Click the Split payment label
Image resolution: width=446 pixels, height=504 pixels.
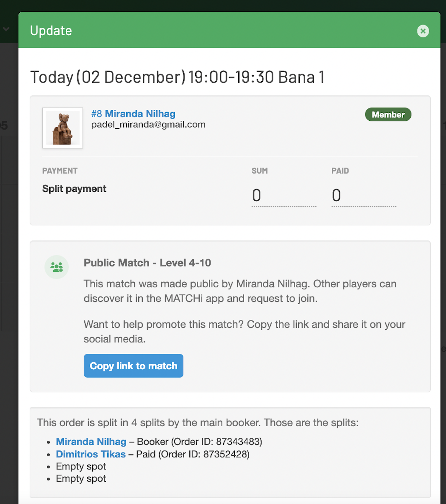tap(74, 189)
